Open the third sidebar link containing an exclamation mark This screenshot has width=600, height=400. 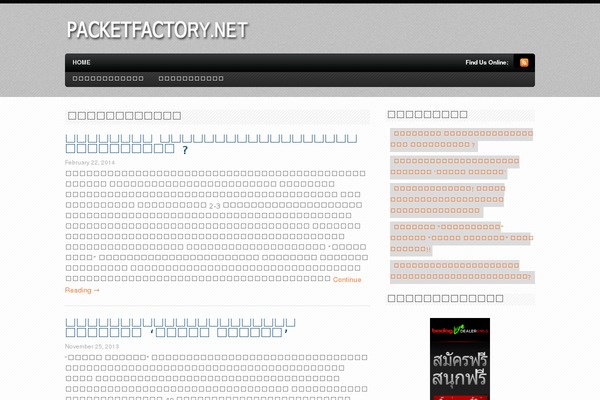pyautogui.click(x=448, y=199)
